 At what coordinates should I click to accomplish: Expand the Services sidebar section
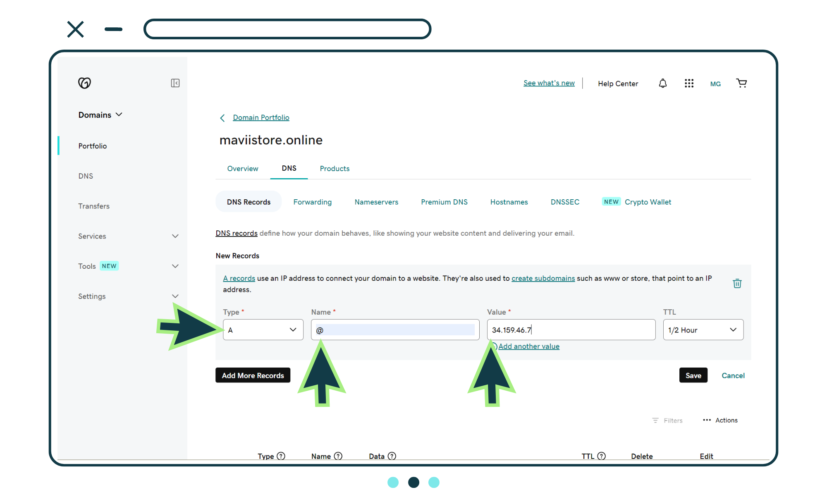[175, 236]
